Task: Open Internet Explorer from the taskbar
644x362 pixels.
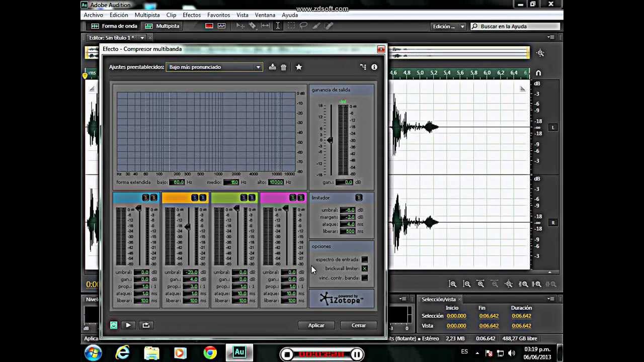Action: point(122,353)
